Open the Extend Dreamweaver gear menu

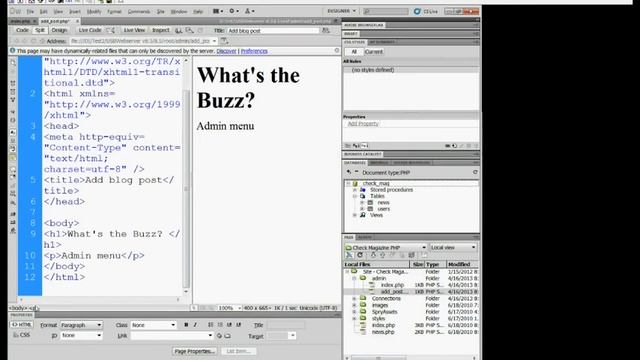[x=233, y=11]
